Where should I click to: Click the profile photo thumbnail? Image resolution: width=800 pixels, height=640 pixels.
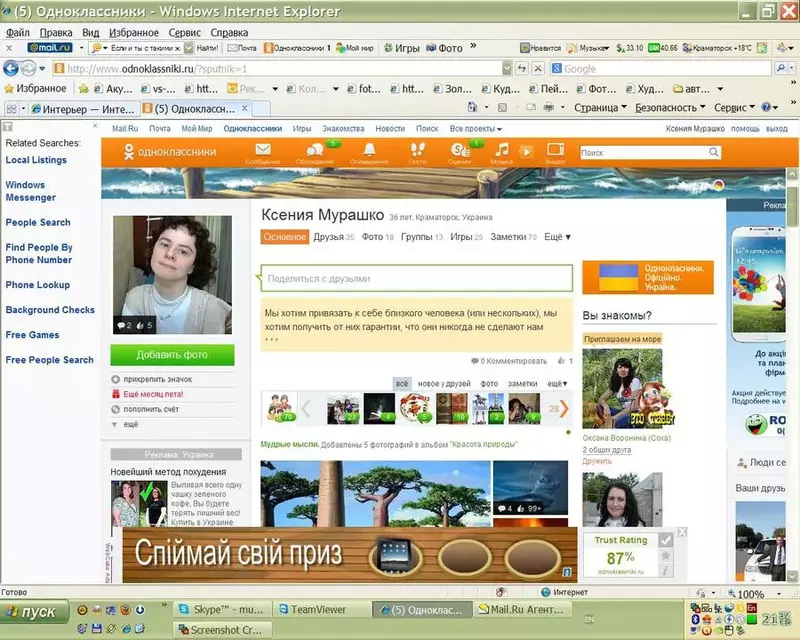[x=172, y=275]
